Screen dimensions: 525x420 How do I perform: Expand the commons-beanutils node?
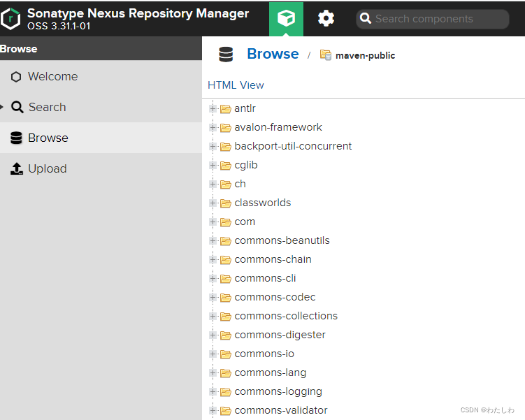(x=213, y=240)
